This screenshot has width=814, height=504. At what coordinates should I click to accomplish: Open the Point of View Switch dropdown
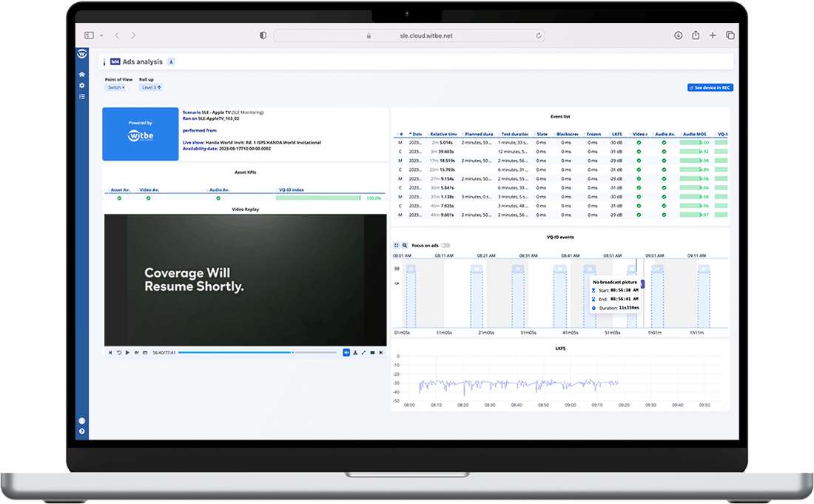click(115, 87)
